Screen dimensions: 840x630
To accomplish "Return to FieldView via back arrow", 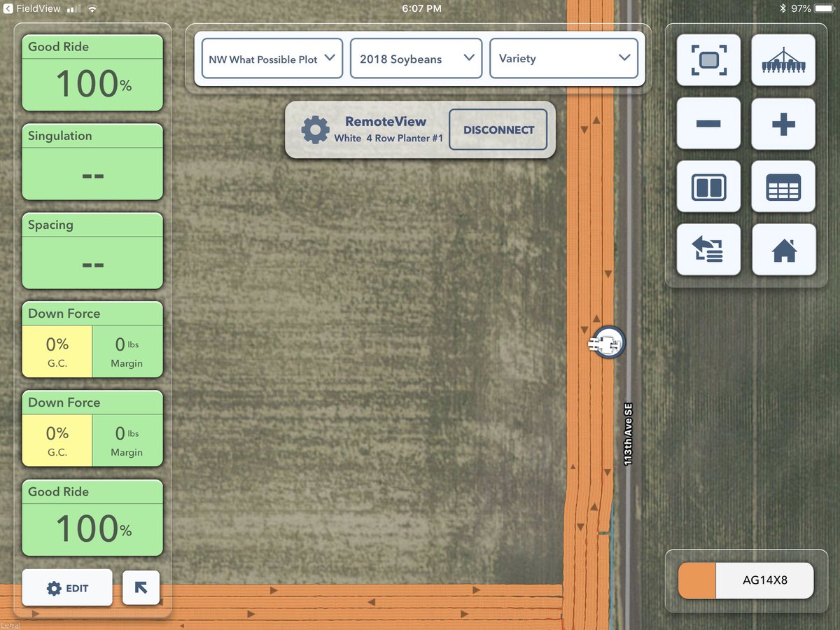I will click(8, 8).
